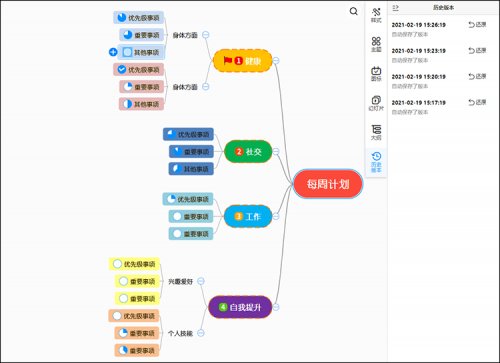This screenshot has height=363, width=500.
Task: Collapse the lower 身体方面 subtopic
Action: pyautogui.click(x=206, y=87)
